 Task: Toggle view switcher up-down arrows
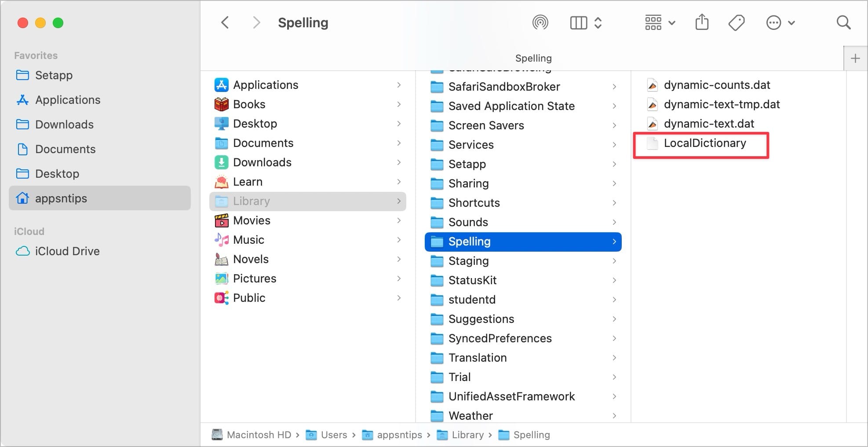598,22
